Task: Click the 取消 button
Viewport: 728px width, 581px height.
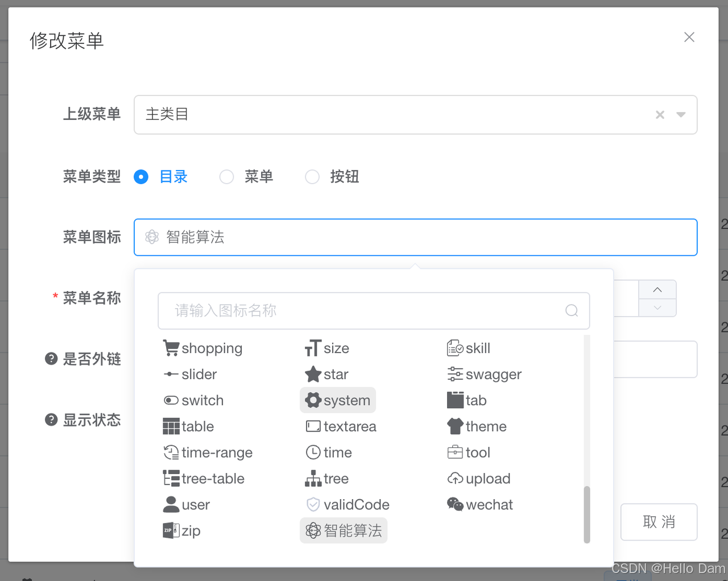Action: 659,521
